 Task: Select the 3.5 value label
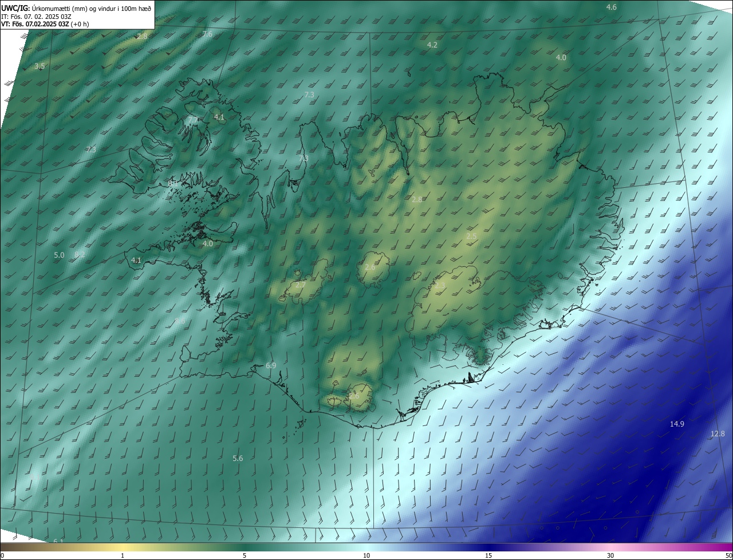pyautogui.click(x=40, y=66)
